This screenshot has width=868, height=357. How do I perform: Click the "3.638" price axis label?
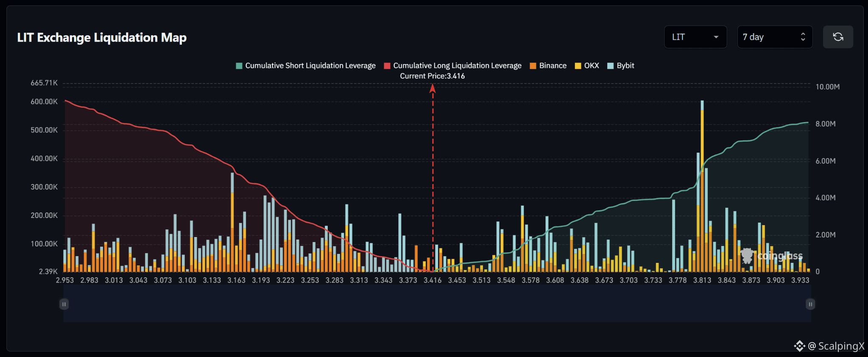pos(580,280)
